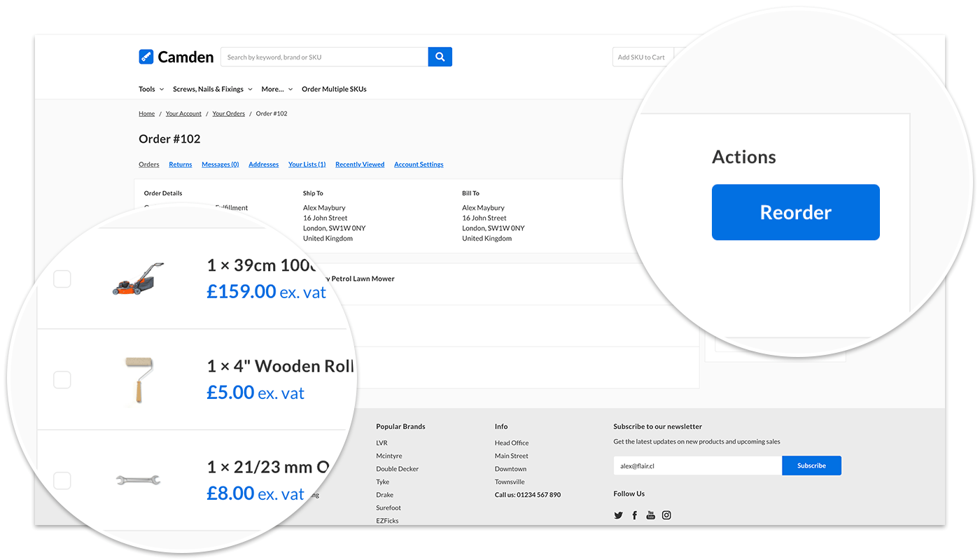Screen dimensions: 980x560
Task: Click the Subscribe newsletter button
Action: tap(811, 465)
